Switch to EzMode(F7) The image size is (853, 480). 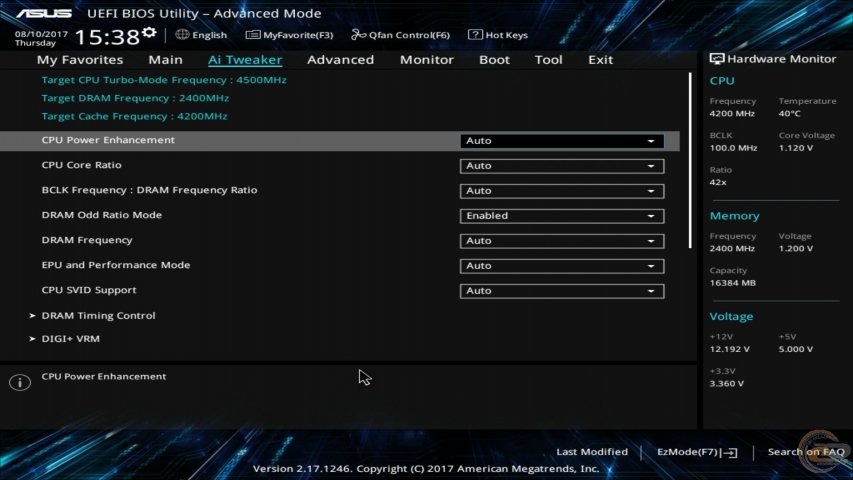coord(697,452)
